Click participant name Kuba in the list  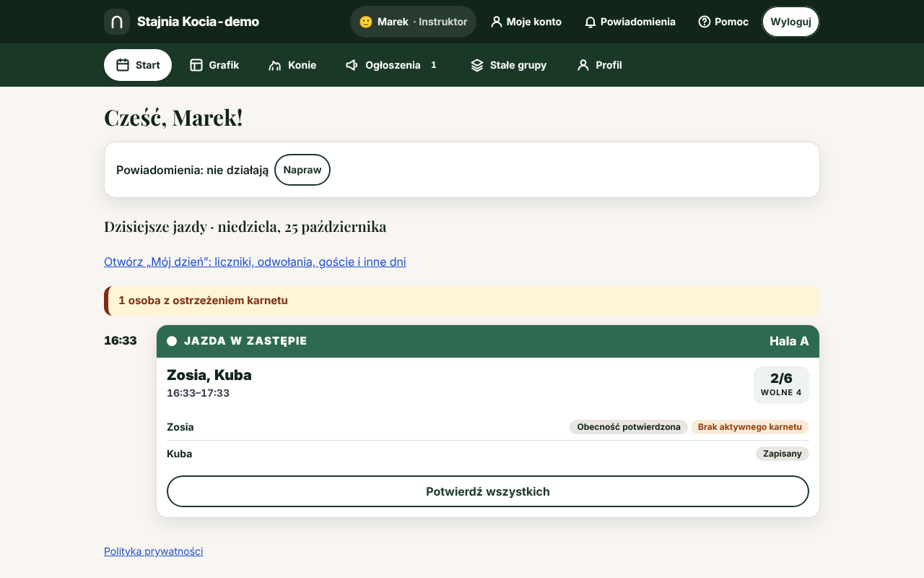(180, 454)
